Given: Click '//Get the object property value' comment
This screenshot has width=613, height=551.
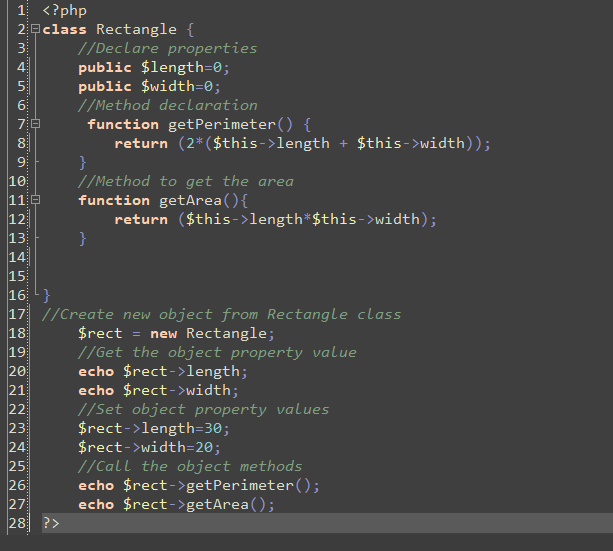Looking at the screenshot, I should 217,352.
